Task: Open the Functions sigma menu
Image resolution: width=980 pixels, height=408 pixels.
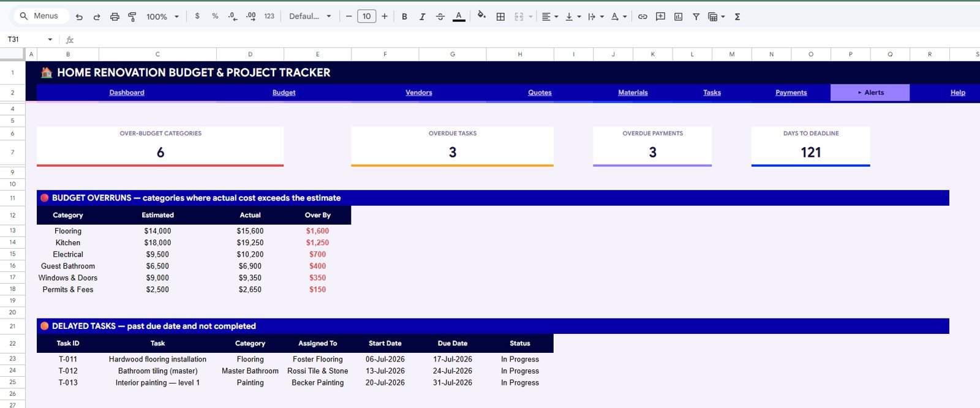Action: point(737,17)
